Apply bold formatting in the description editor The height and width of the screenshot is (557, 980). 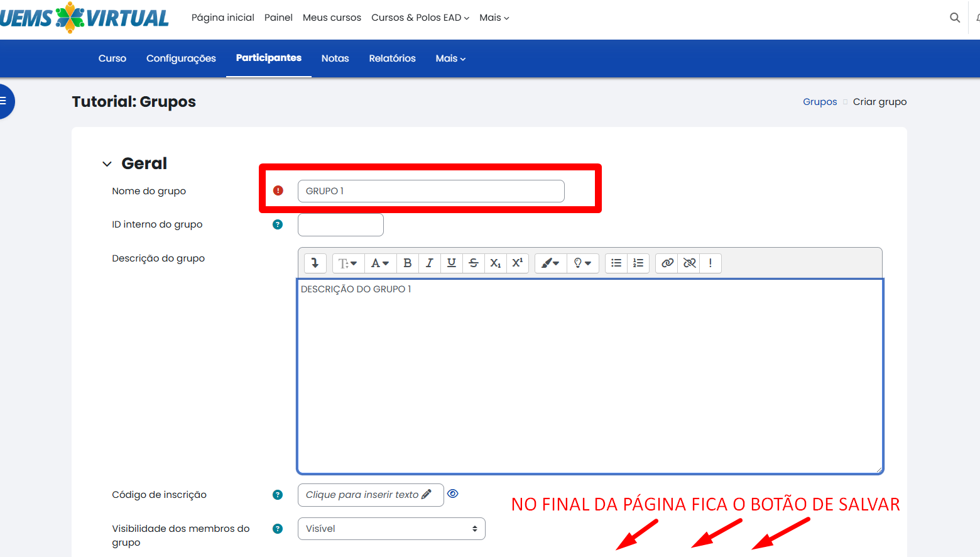(x=407, y=263)
